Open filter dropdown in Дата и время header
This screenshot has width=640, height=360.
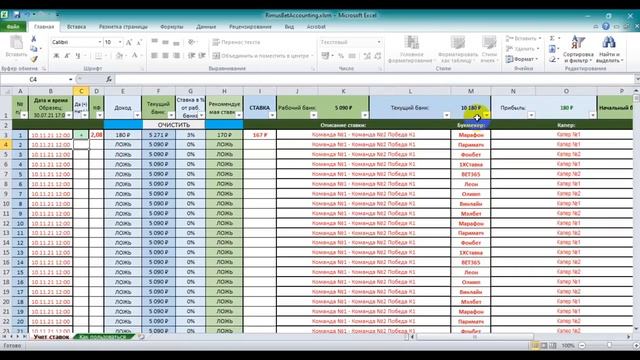(69, 116)
